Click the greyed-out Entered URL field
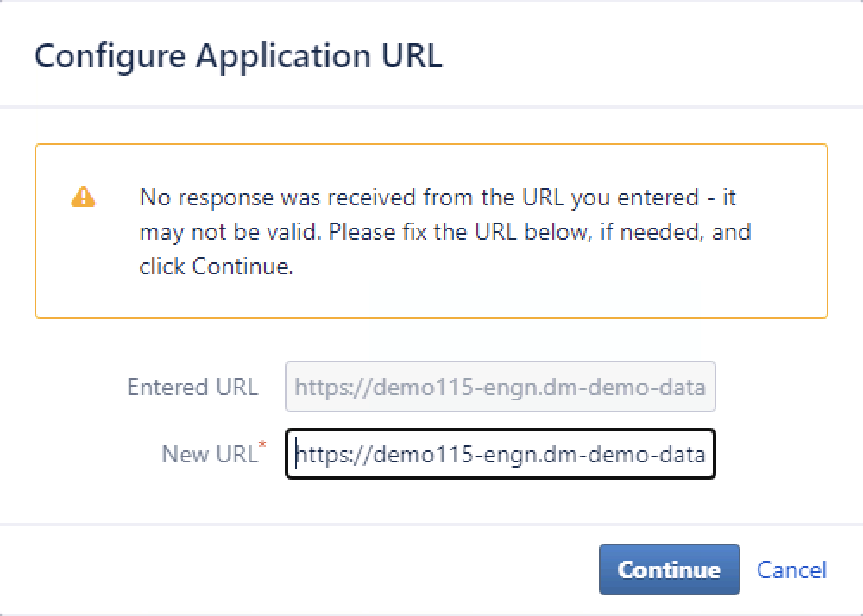 (500, 387)
